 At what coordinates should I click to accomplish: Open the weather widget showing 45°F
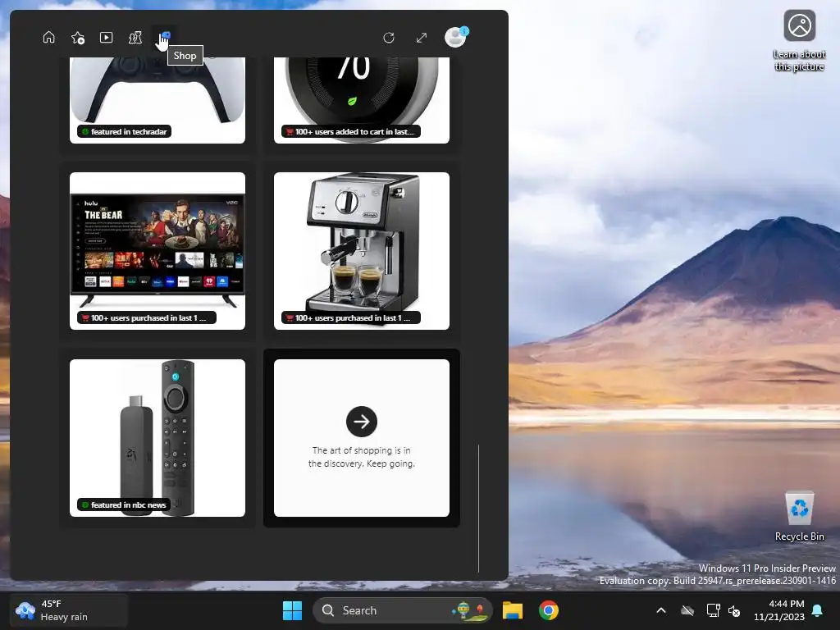(69, 610)
